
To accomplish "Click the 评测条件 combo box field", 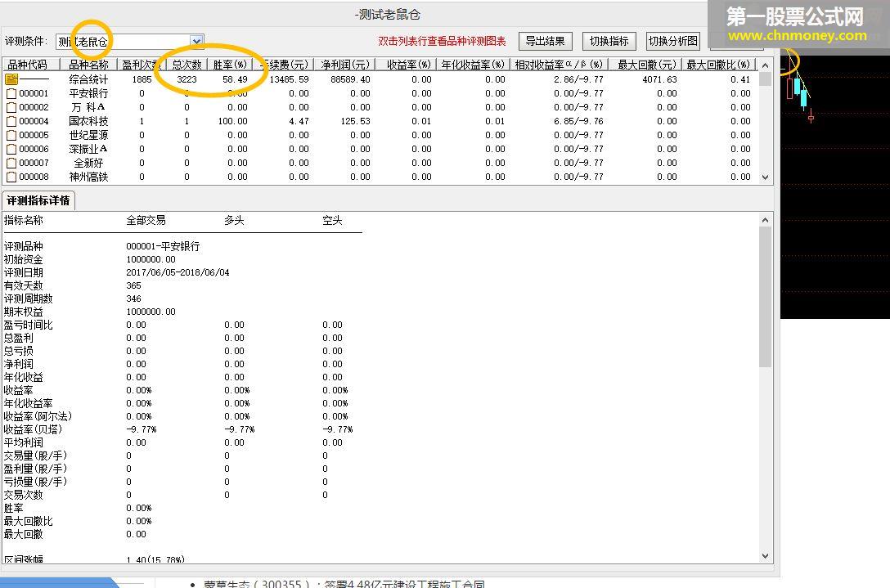I will (x=129, y=42).
